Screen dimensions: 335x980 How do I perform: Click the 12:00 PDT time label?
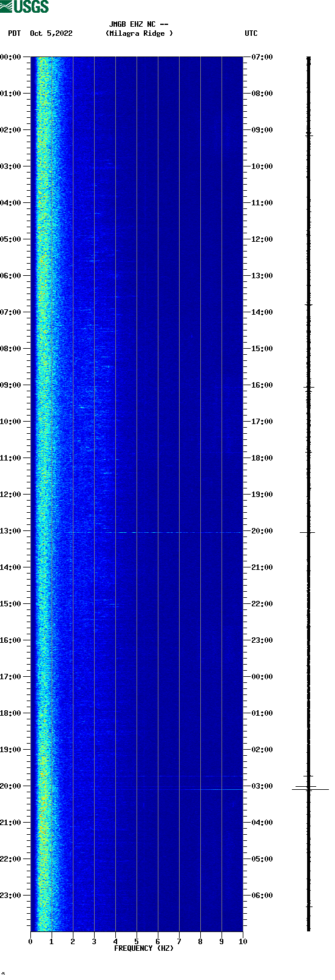click(11, 495)
